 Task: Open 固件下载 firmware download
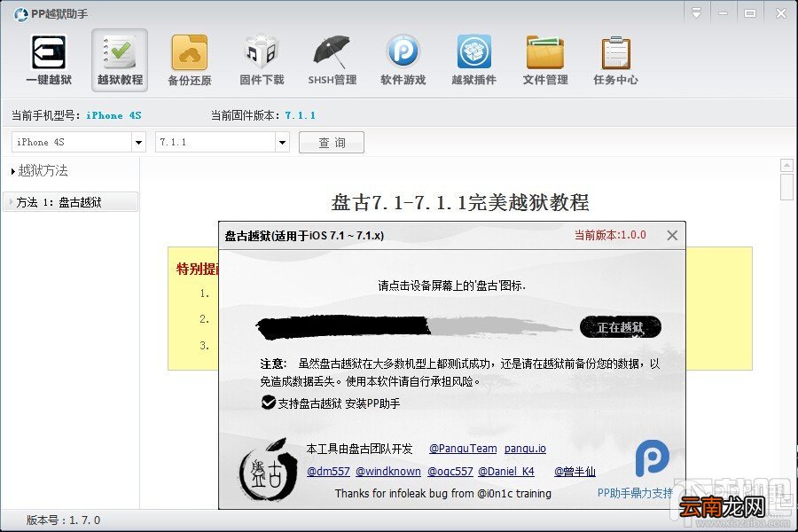pos(262,60)
